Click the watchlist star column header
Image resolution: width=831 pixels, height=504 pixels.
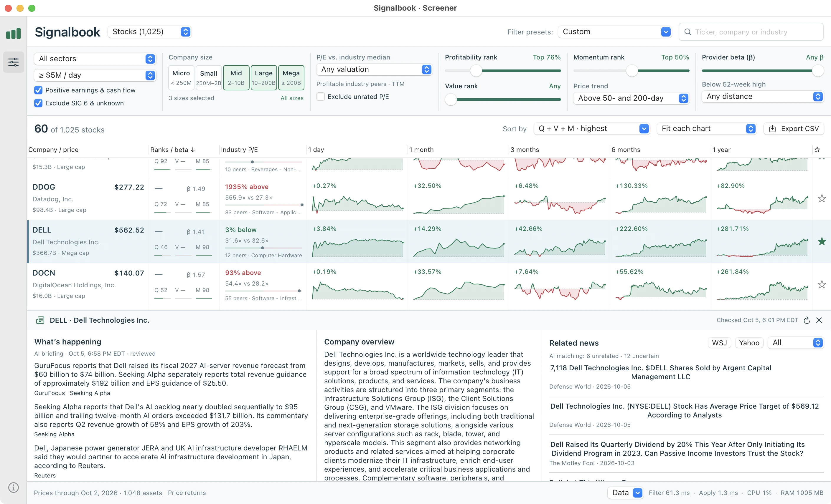(x=817, y=150)
